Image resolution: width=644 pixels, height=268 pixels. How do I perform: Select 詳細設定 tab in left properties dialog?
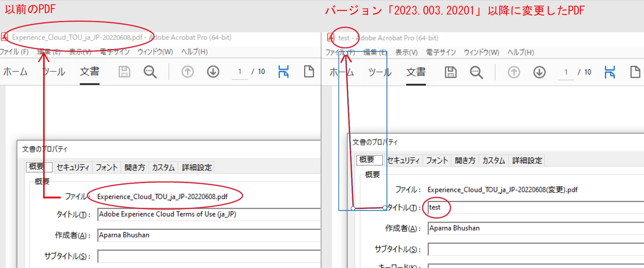(x=197, y=167)
